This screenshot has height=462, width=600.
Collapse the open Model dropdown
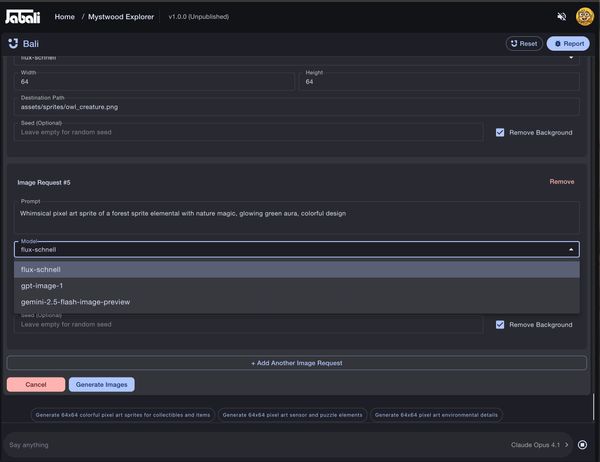(x=571, y=250)
